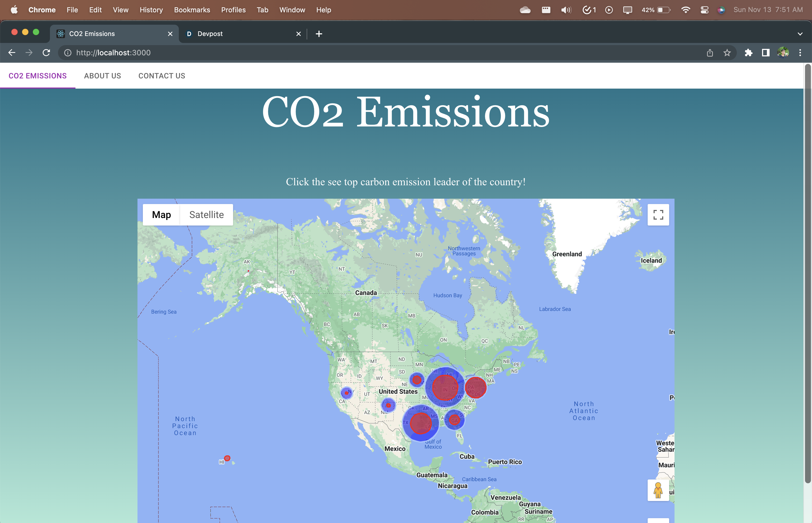Open the Chrome side panel icon

(766, 53)
